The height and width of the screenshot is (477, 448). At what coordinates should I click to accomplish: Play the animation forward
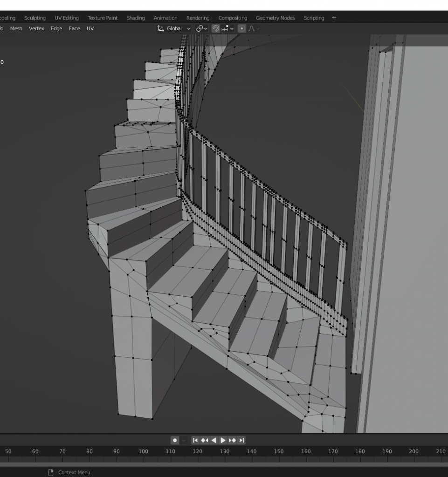[x=223, y=440]
